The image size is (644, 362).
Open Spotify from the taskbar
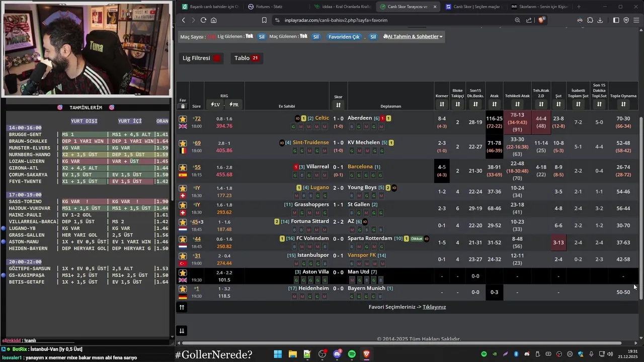[352, 354]
